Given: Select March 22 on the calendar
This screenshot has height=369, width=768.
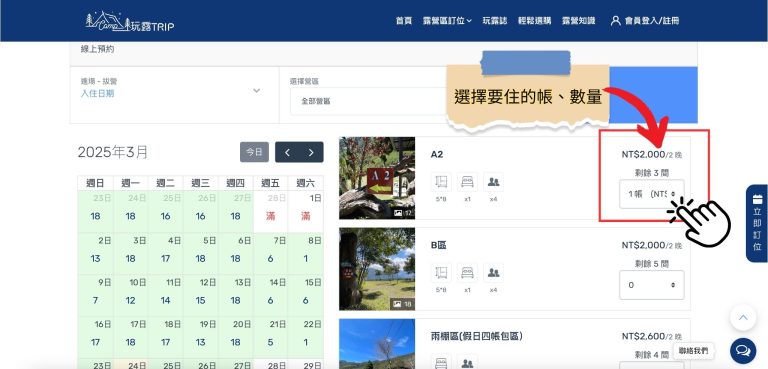Looking at the screenshot, I should (306, 338).
